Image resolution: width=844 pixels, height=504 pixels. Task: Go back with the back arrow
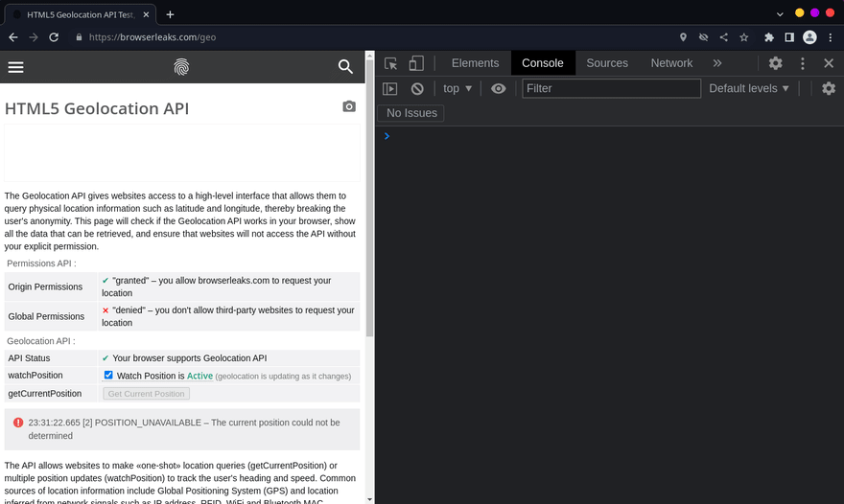point(13,37)
